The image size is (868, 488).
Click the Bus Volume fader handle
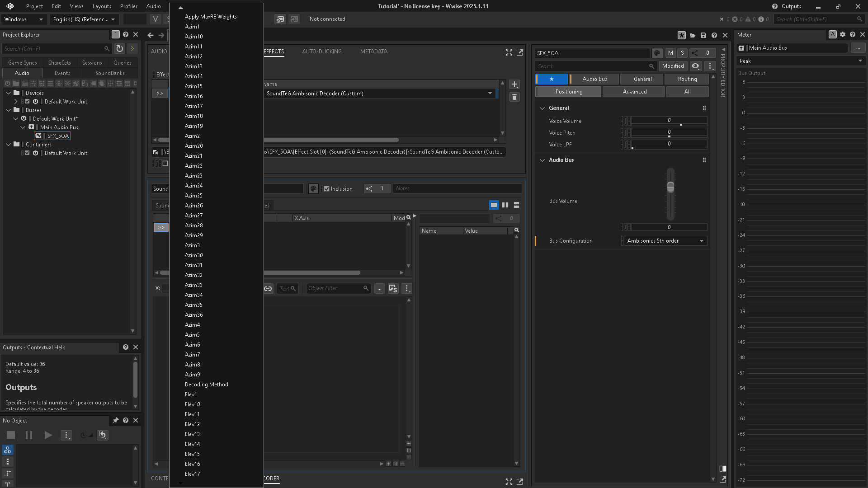coord(670,187)
